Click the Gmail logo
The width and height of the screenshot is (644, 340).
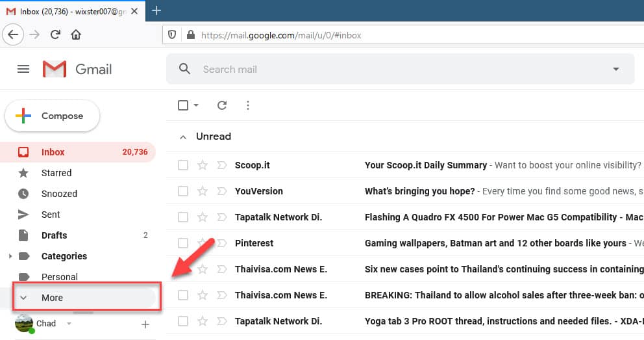tap(77, 69)
